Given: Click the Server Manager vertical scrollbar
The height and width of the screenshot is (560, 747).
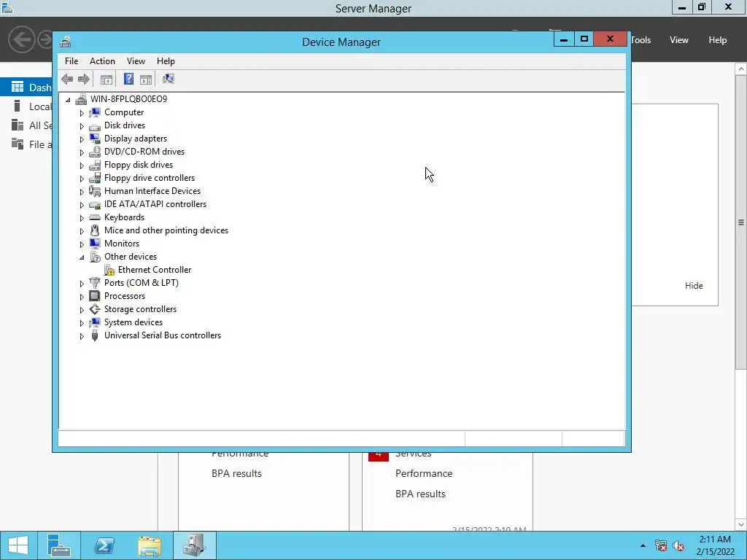Looking at the screenshot, I should pyautogui.click(x=741, y=222).
